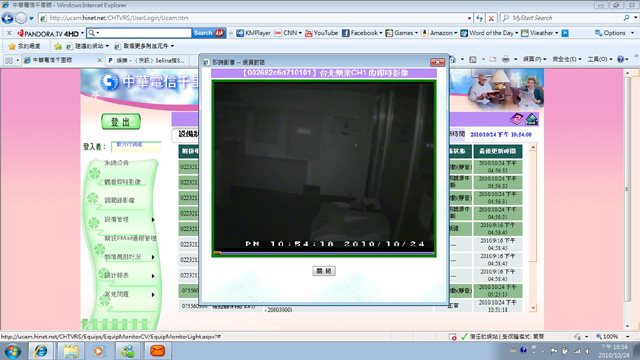Click the 登出 logout button
Screen dimensions: 640x360
tap(121, 122)
